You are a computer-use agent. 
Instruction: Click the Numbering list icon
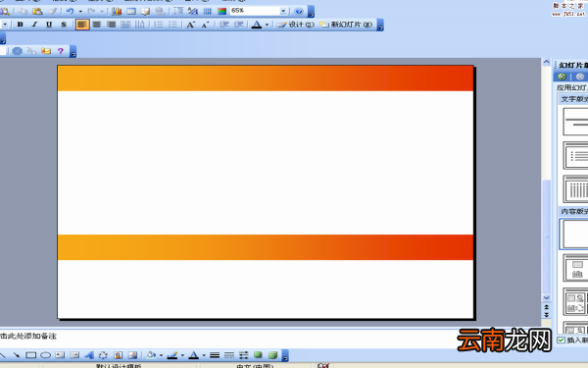(x=159, y=25)
